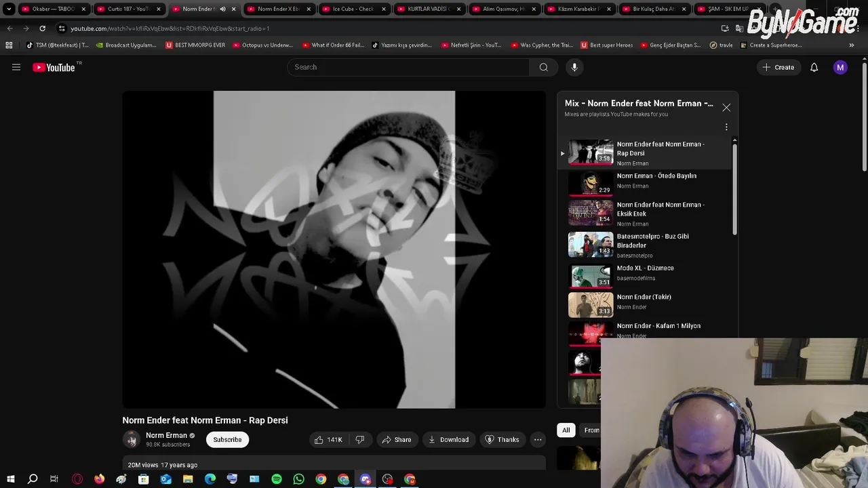Go back using browser back arrow
Viewport: 868px width, 488px height.
click(x=9, y=28)
